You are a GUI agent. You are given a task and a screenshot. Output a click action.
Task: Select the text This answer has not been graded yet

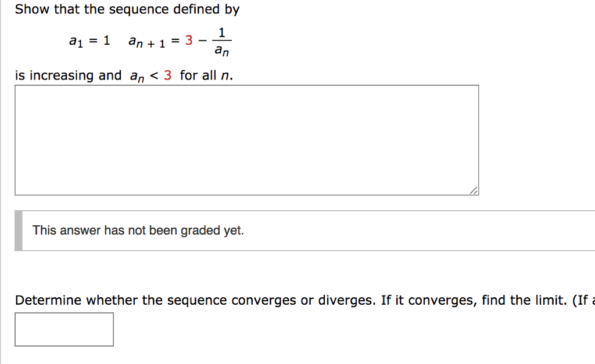[x=138, y=230]
